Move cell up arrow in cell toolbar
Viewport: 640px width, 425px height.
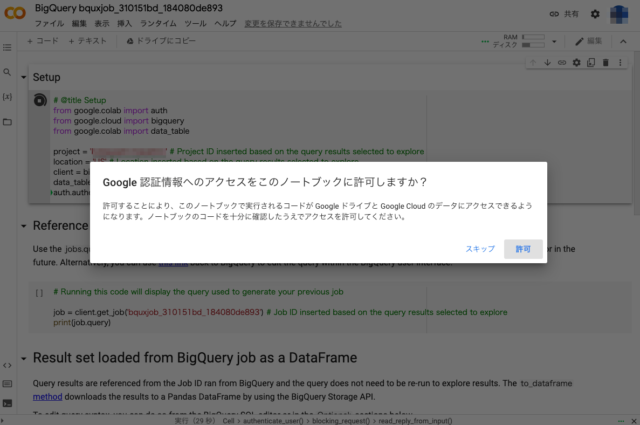(533, 62)
